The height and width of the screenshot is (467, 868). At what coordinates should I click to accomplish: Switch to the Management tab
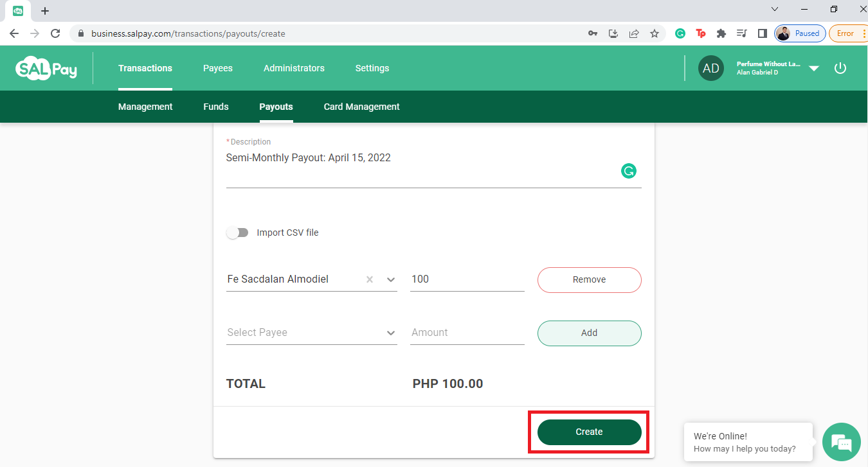point(145,107)
